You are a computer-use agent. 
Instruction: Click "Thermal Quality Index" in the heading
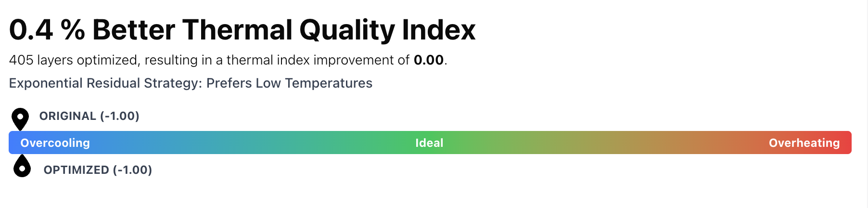329,30
